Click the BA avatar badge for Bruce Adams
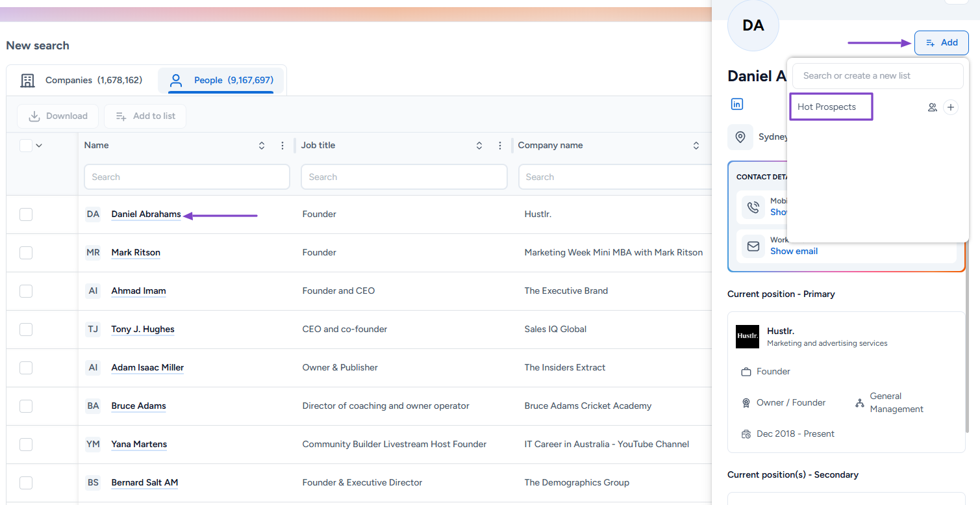Viewport: 980px width, 505px height. [93, 406]
